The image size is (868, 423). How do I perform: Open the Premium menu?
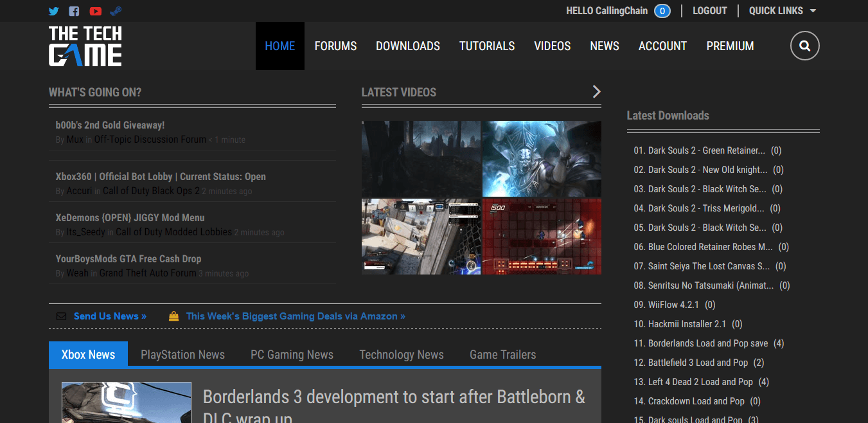click(730, 46)
